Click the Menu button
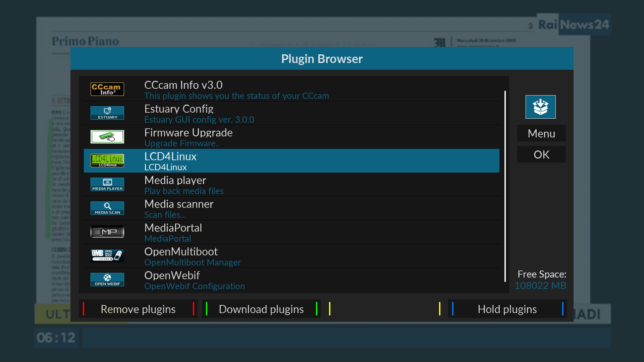 click(x=541, y=133)
